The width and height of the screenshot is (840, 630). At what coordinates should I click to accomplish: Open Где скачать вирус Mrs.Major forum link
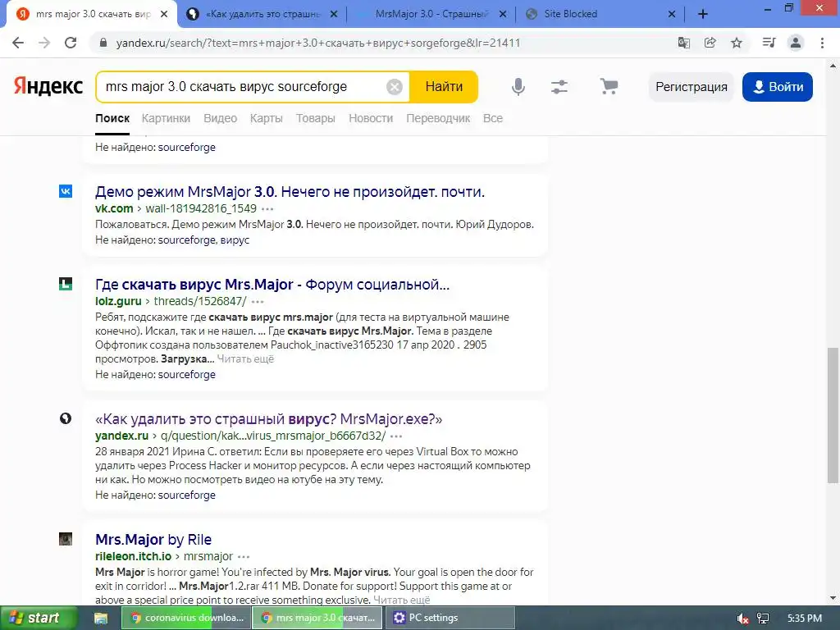click(x=272, y=285)
